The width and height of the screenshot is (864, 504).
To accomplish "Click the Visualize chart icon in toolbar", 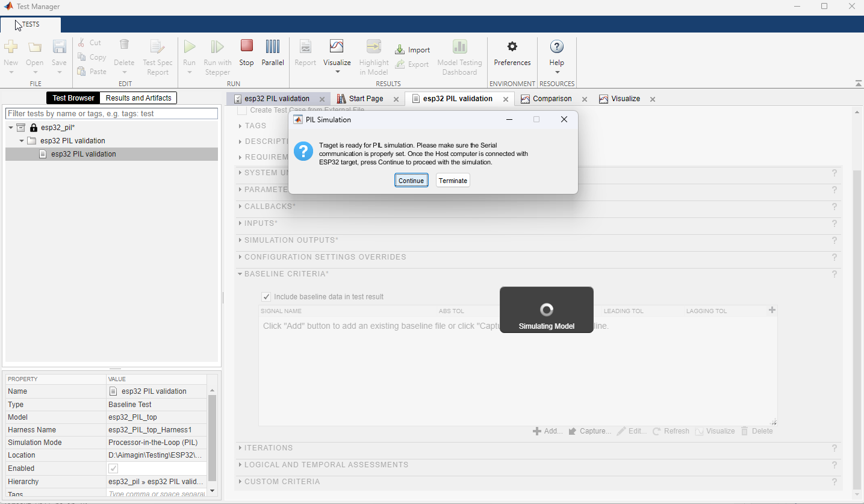I will click(x=337, y=46).
